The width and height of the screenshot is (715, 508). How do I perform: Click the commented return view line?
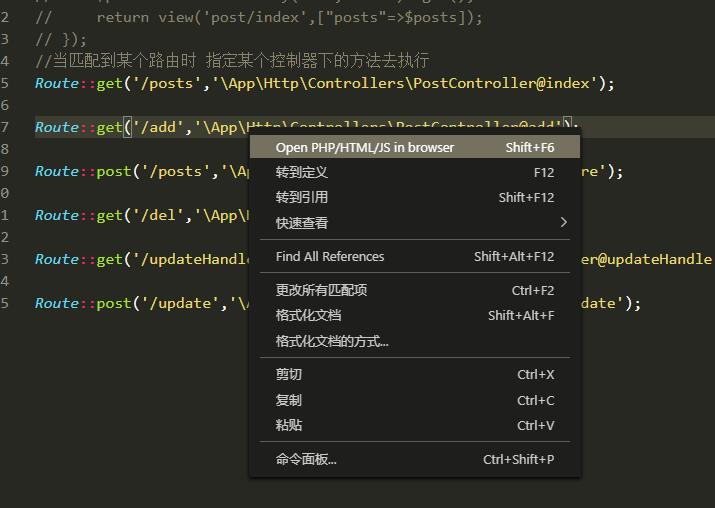[259, 18]
